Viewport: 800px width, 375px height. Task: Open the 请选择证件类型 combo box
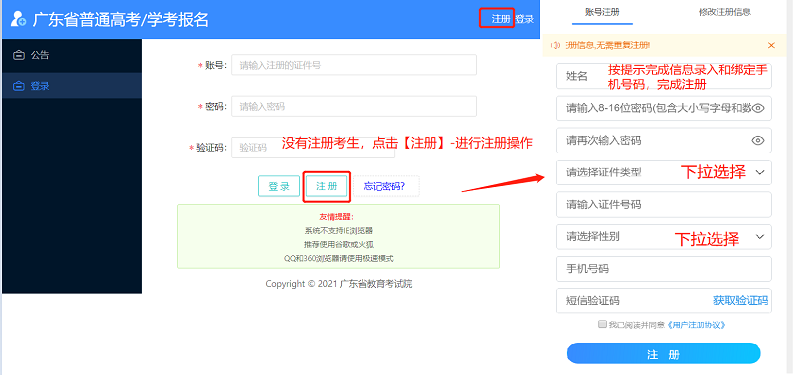(664, 172)
